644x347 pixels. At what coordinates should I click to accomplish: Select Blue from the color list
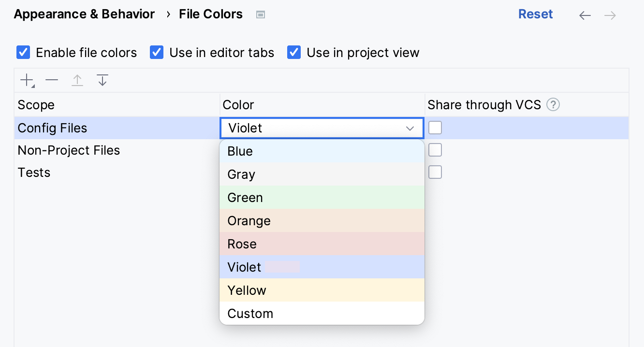(322, 151)
